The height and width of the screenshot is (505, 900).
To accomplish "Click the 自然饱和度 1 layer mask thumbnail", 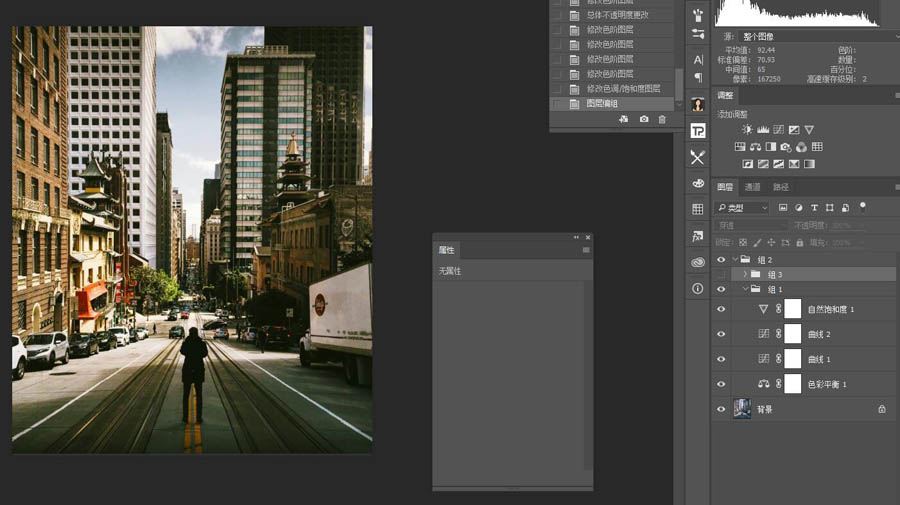I will [x=793, y=309].
